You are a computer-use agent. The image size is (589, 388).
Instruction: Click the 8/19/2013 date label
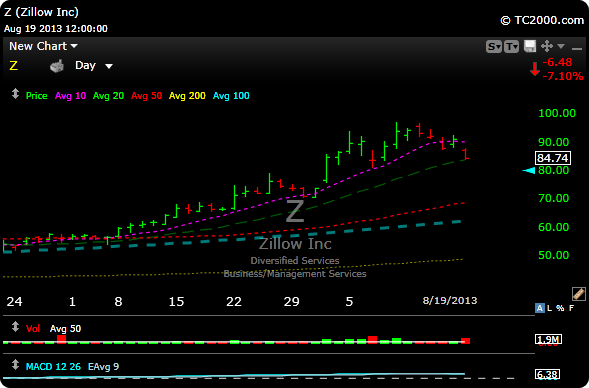click(x=450, y=300)
